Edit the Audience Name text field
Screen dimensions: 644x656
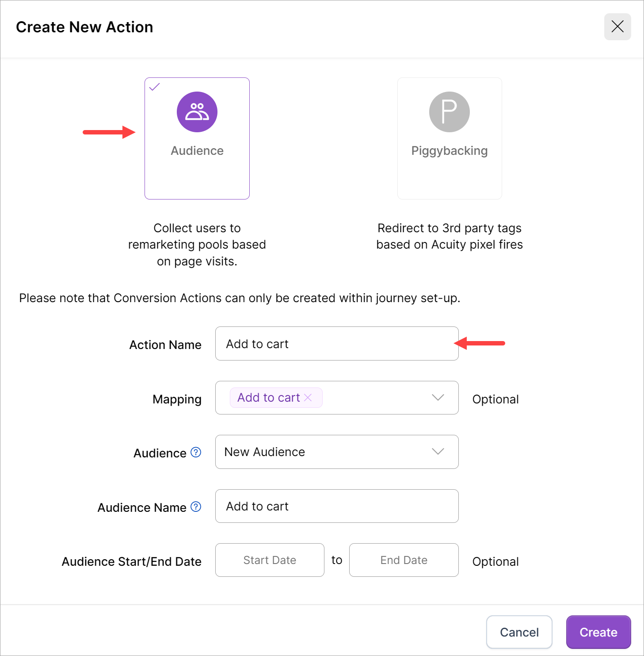pos(336,506)
